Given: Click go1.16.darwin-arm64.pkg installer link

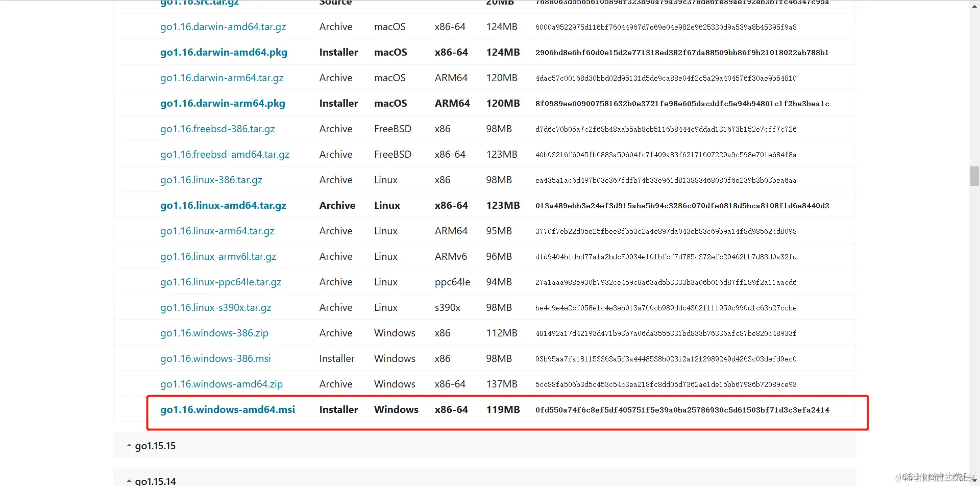Looking at the screenshot, I should click(x=223, y=104).
